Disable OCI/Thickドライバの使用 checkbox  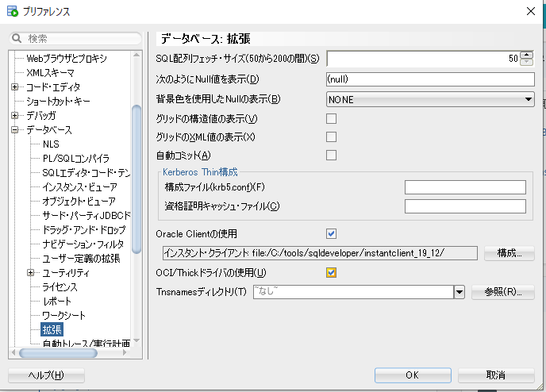pos(332,273)
